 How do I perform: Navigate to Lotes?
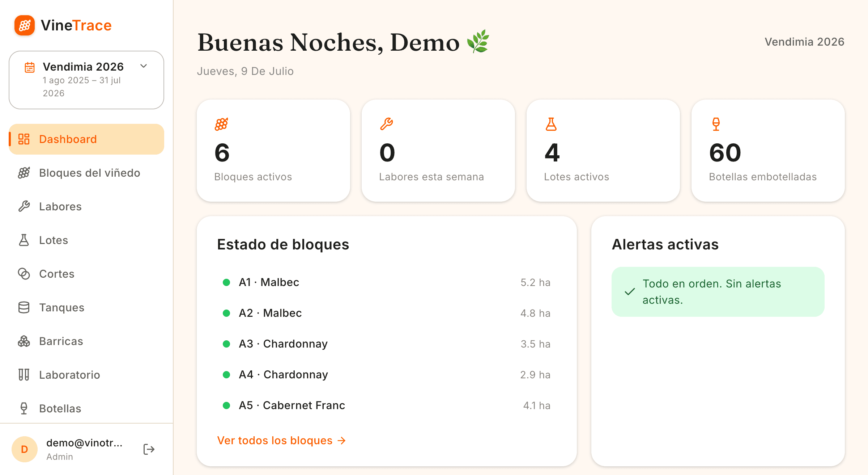point(86,240)
